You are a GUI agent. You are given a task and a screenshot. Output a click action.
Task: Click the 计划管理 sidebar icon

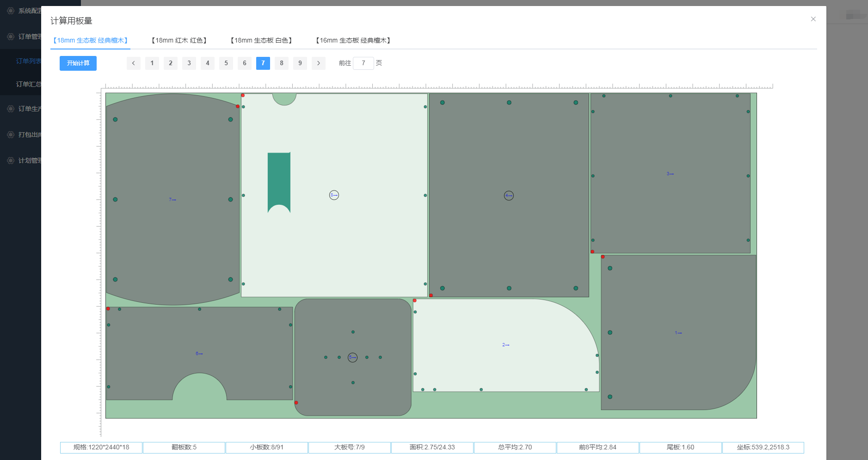pos(11,160)
